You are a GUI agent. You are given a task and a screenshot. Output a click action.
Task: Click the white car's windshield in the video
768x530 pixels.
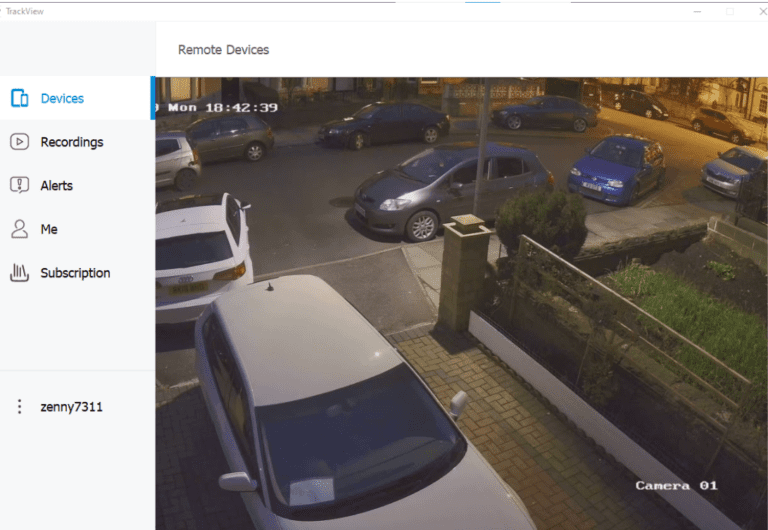pyautogui.click(x=358, y=443)
